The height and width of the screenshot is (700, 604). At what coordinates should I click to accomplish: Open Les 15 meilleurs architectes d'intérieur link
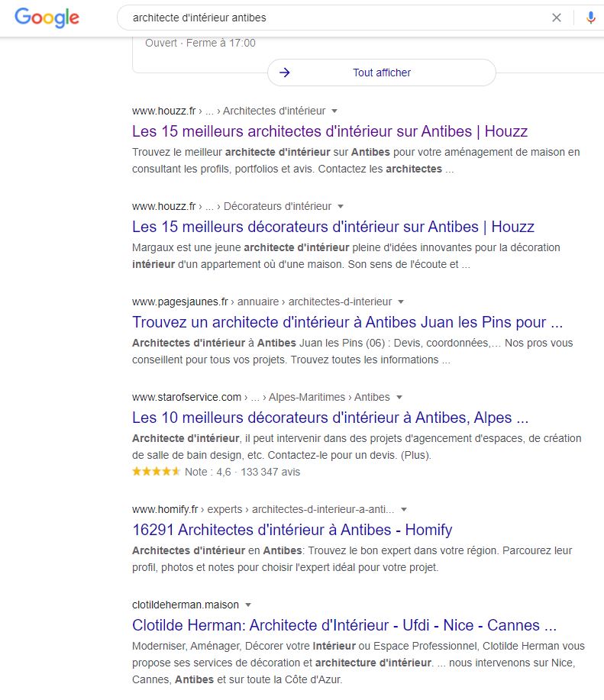(330, 131)
